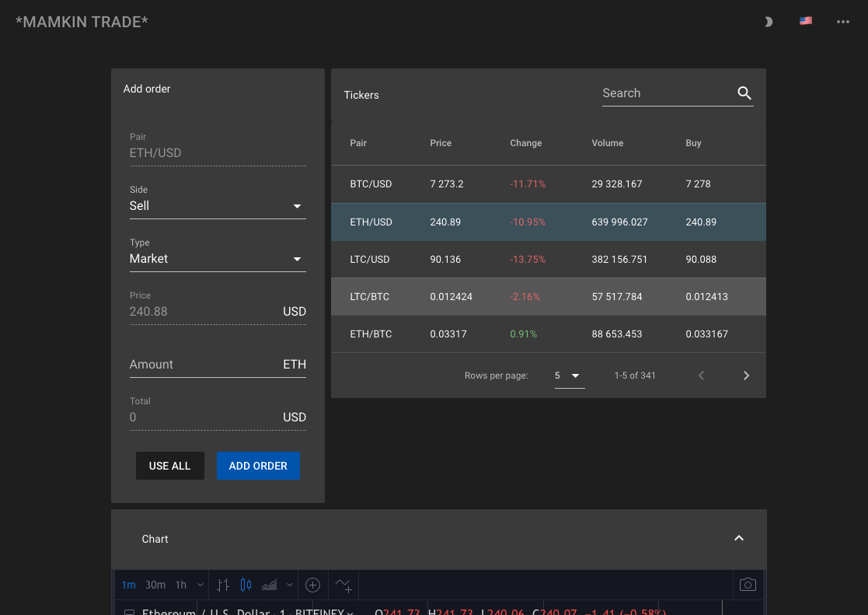Image resolution: width=868 pixels, height=615 pixels.
Task: Click the search magnifier in Tickers panel
Action: click(x=744, y=93)
